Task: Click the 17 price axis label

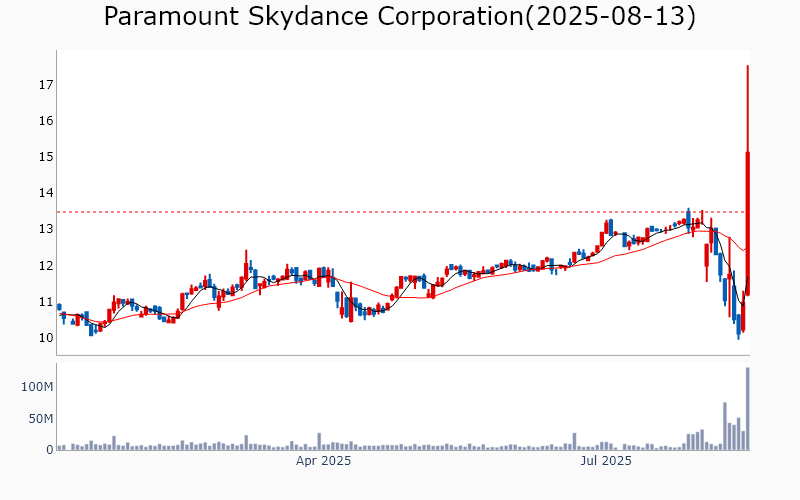Action: (44, 85)
